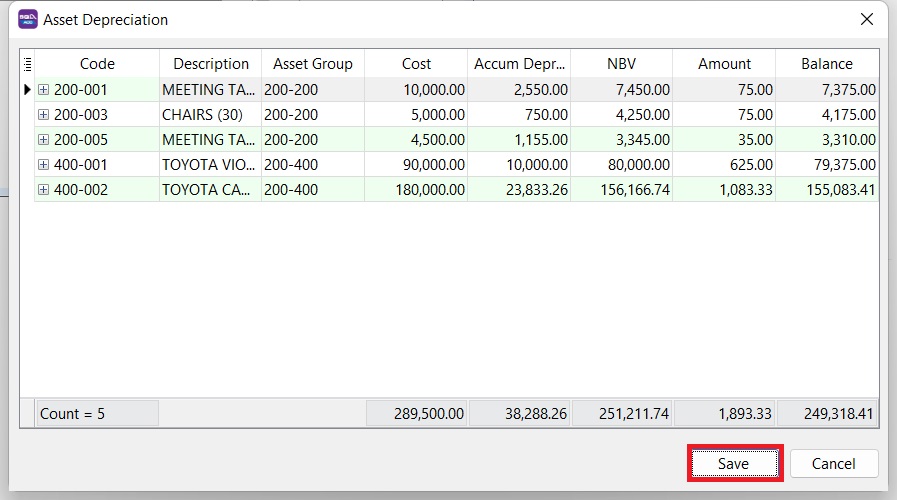Click the TOYOTA VIO... description cell
The width and height of the screenshot is (897, 500).
tap(211, 165)
